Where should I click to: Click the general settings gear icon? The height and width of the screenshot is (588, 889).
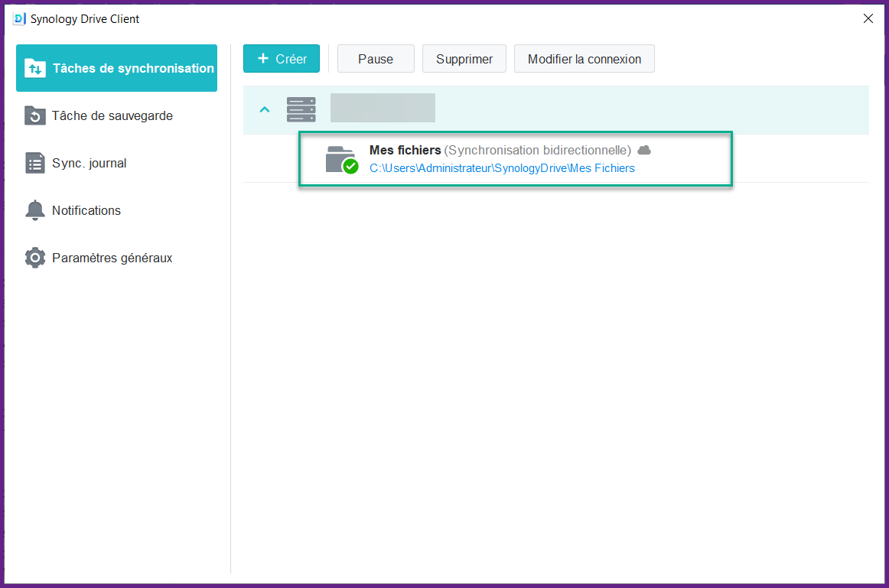click(x=35, y=258)
